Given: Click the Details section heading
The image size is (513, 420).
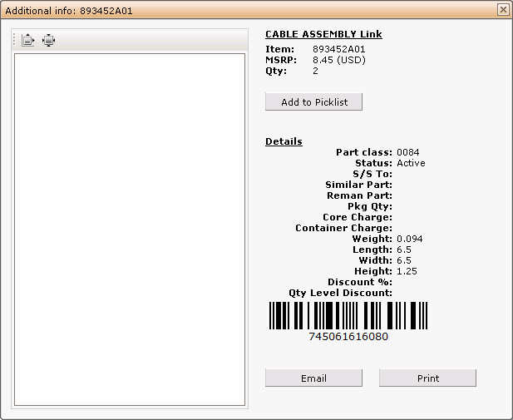Looking at the screenshot, I should click(284, 141).
